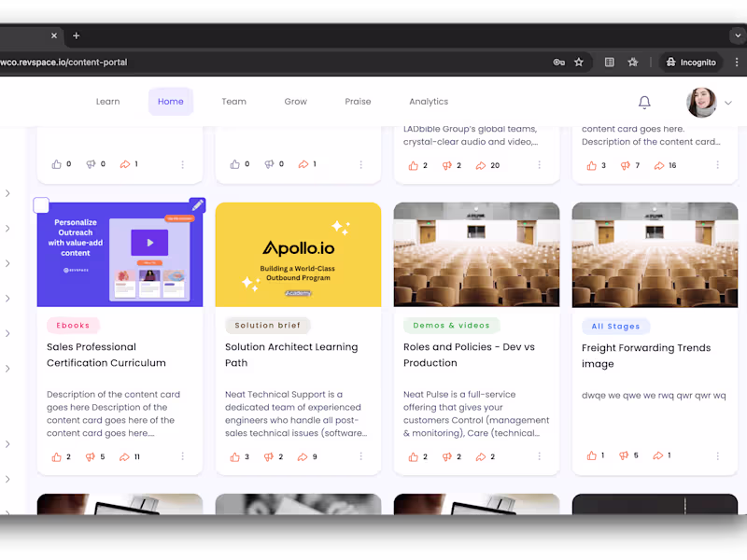
Task: Open the auditorium thumbnail on Roles and Policies card
Action: pos(476,255)
